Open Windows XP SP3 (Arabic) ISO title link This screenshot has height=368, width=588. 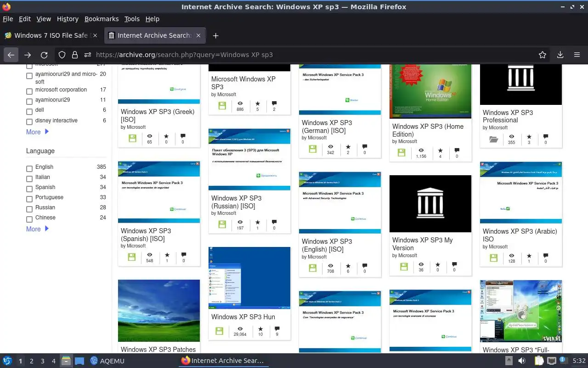[520, 235]
